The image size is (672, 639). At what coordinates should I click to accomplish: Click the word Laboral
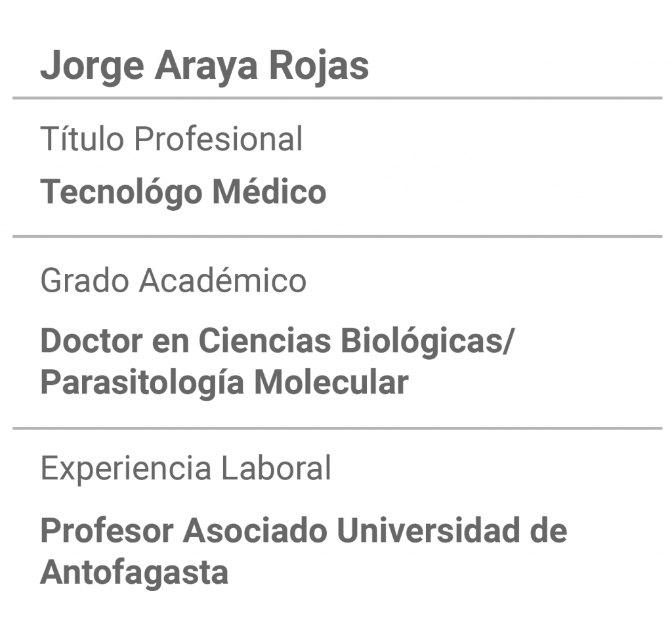click(x=276, y=468)
